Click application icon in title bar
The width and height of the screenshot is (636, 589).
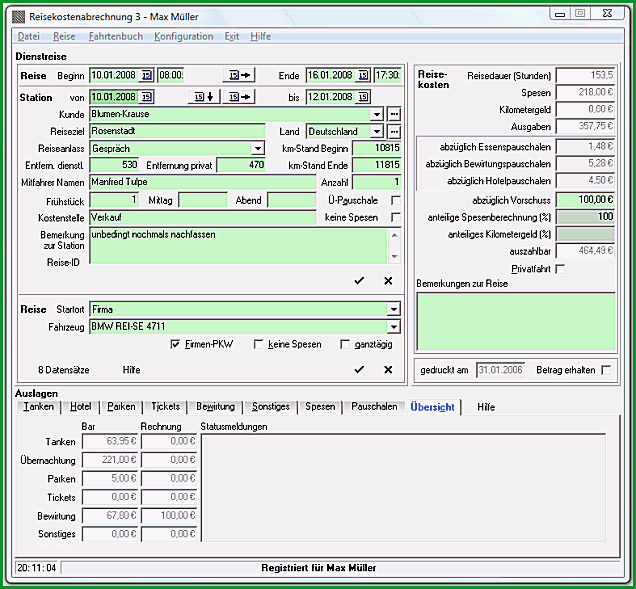point(18,17)
